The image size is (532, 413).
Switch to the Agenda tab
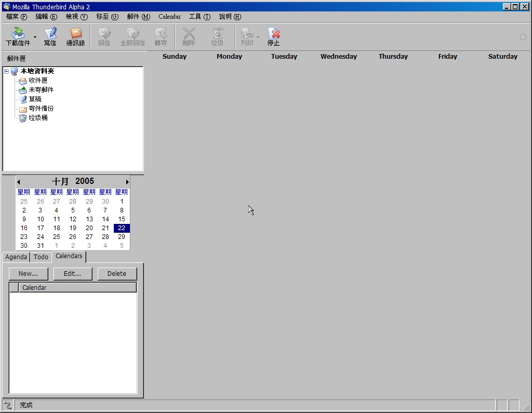pyautogui.click(x=16, y=257)
